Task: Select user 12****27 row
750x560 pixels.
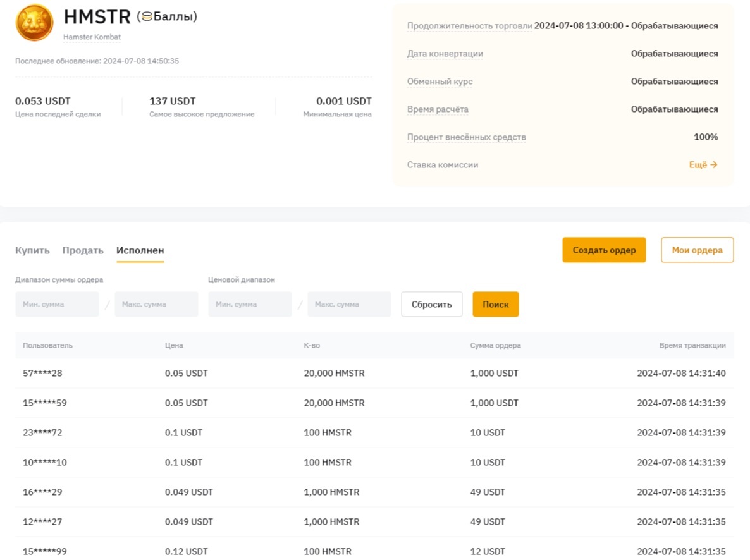Action: 374,521
